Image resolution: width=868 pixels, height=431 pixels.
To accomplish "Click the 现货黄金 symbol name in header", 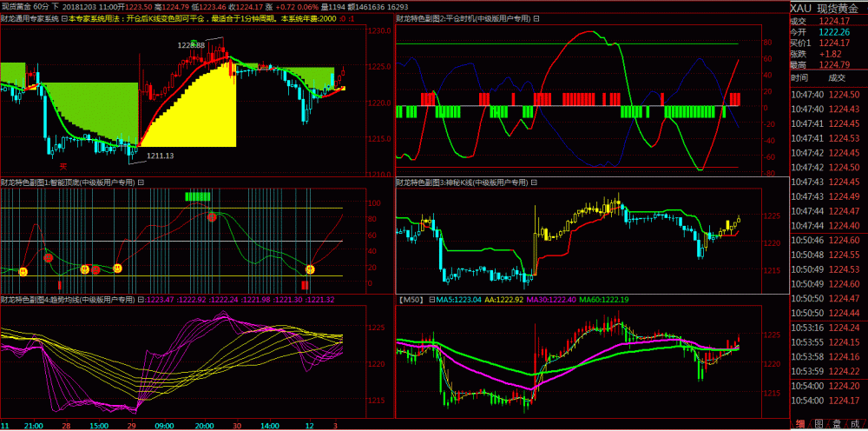I will click(x=16, y=7).
